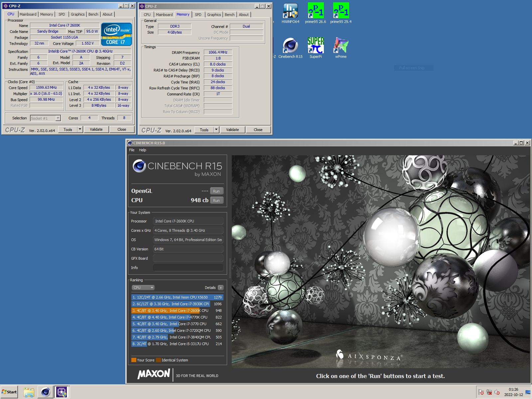Expand ranking Details with the arrow button
This screenshot has height=399, width=532.
pyautogui.click(x=221, y=288)
